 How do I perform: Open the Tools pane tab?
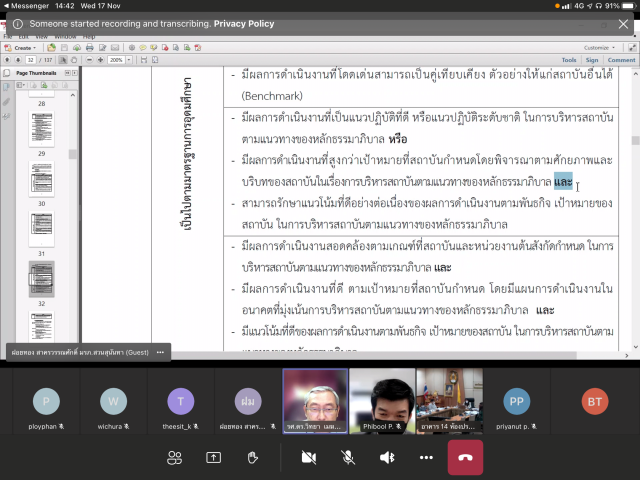click(x=569, y=60)
